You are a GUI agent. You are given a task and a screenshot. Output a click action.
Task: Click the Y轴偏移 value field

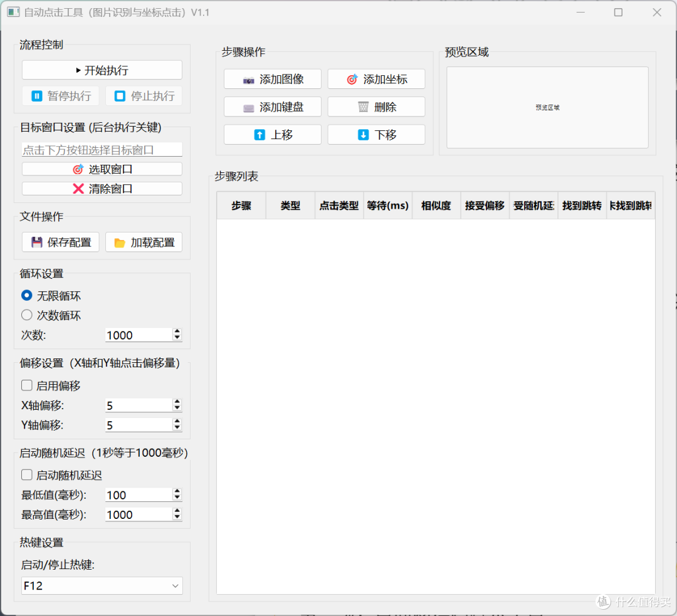[139, 425]
